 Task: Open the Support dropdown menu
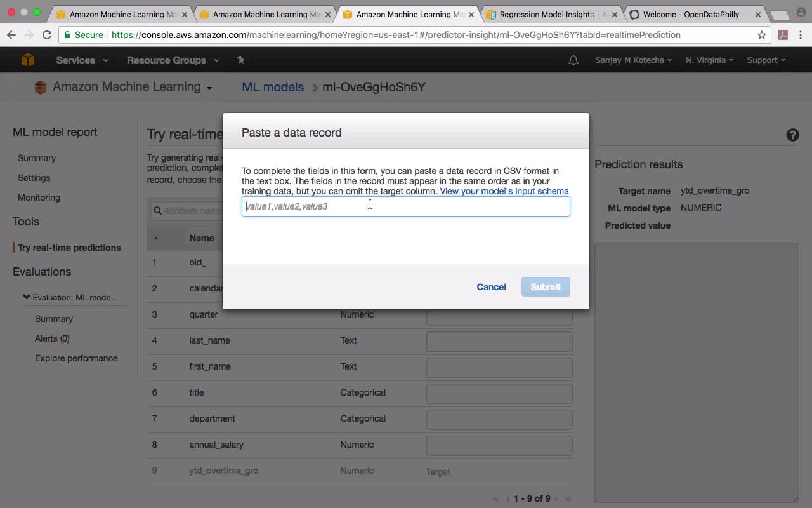click(x=766, y=60)
